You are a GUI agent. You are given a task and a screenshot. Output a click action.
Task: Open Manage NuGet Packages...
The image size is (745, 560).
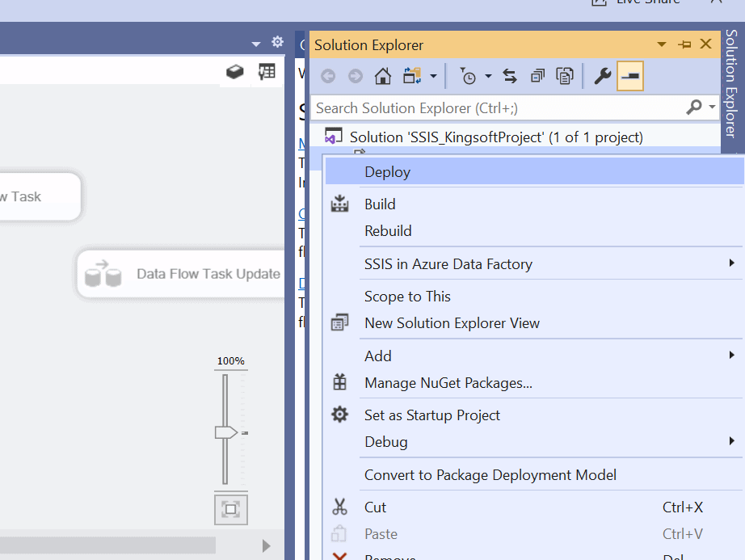[x=535, y=383]
